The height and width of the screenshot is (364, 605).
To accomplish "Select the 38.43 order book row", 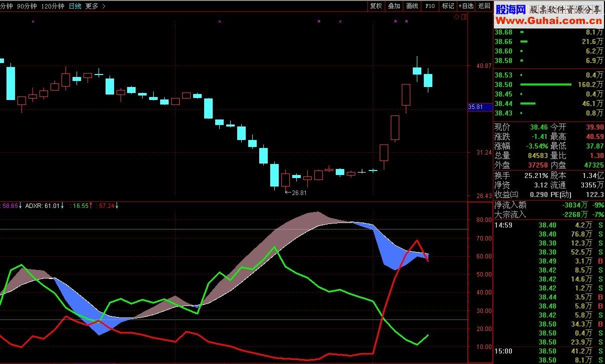I will (x=549, y=113).
